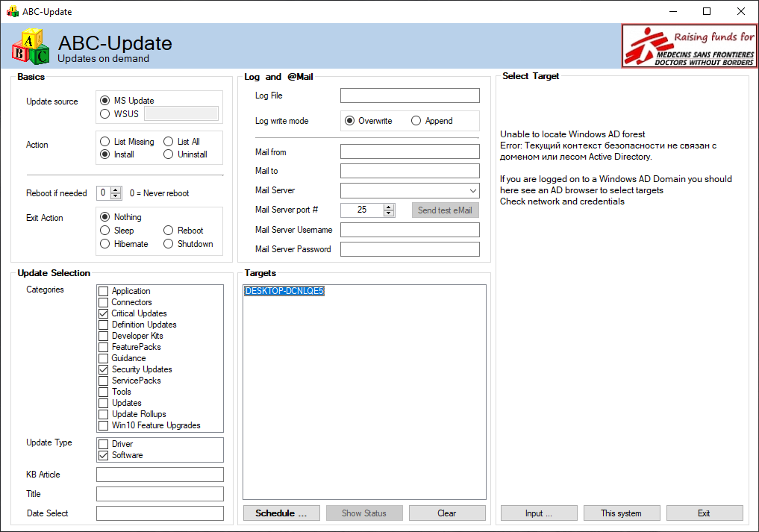Image resolution: width=759 pixels, height=532 pixels.
Task: Click the Log File text field
Action: tap(410, 96)
